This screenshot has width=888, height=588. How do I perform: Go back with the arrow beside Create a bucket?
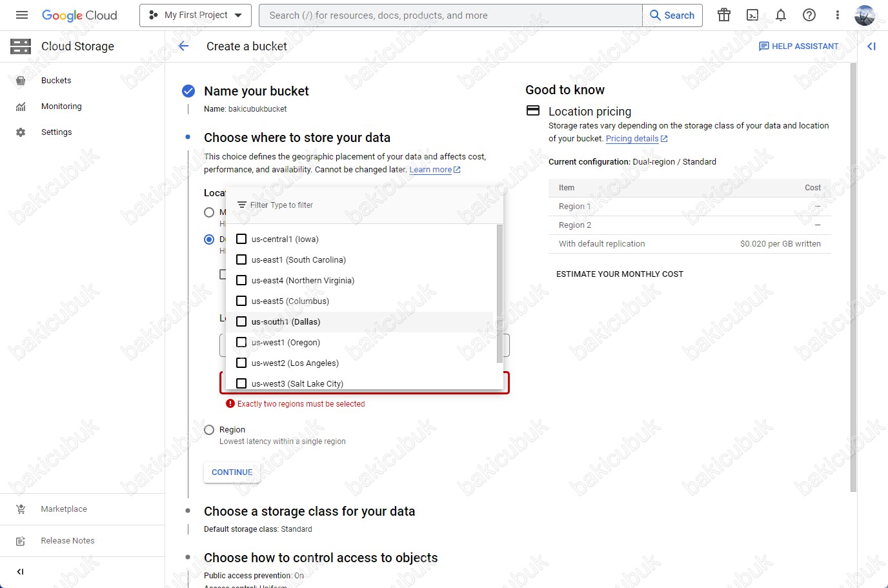[183, 46]
